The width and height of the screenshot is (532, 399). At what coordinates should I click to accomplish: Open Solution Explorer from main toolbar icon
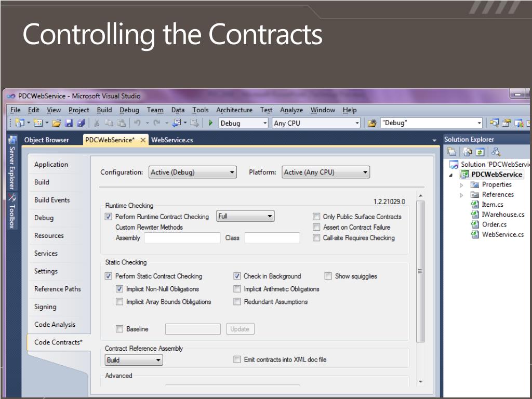click(x=495, y=123)
